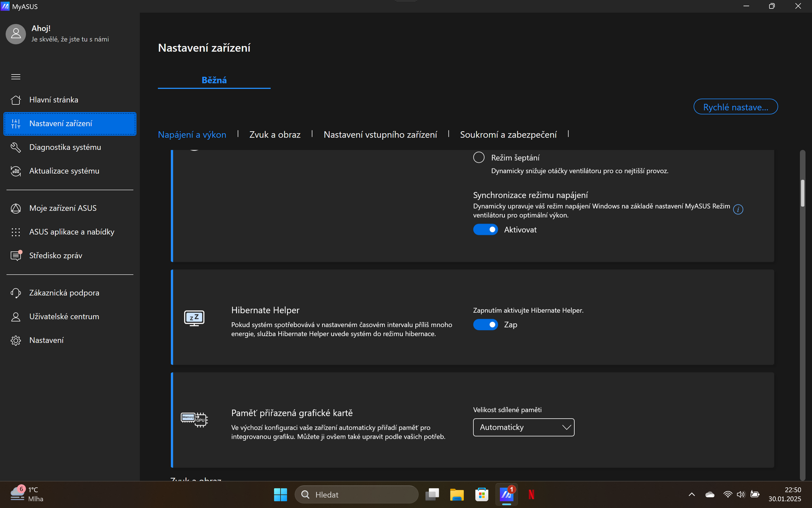
Task: Click the hamburger menu icon in sidebar
Action: 16,77
